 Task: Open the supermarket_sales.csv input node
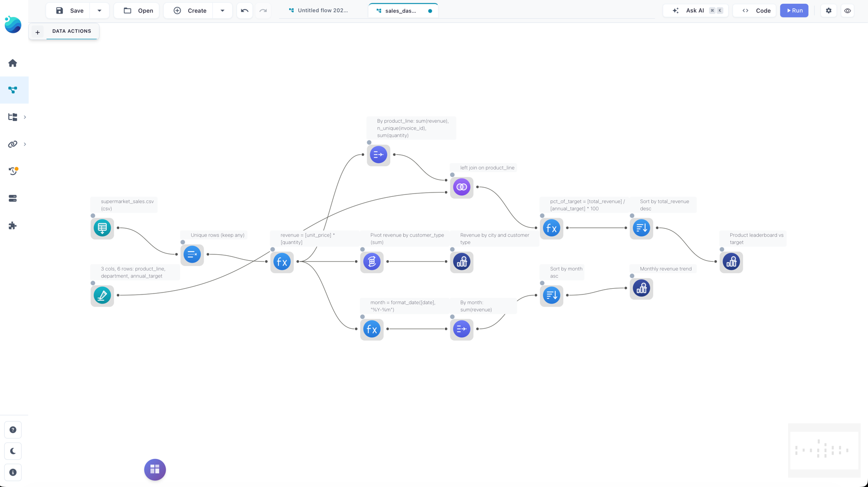[102, 228]
